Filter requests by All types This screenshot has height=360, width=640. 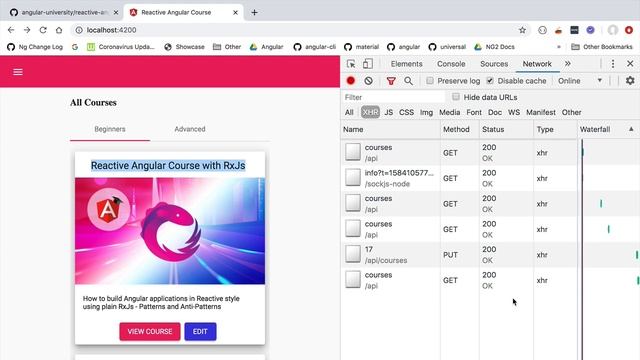349,112
